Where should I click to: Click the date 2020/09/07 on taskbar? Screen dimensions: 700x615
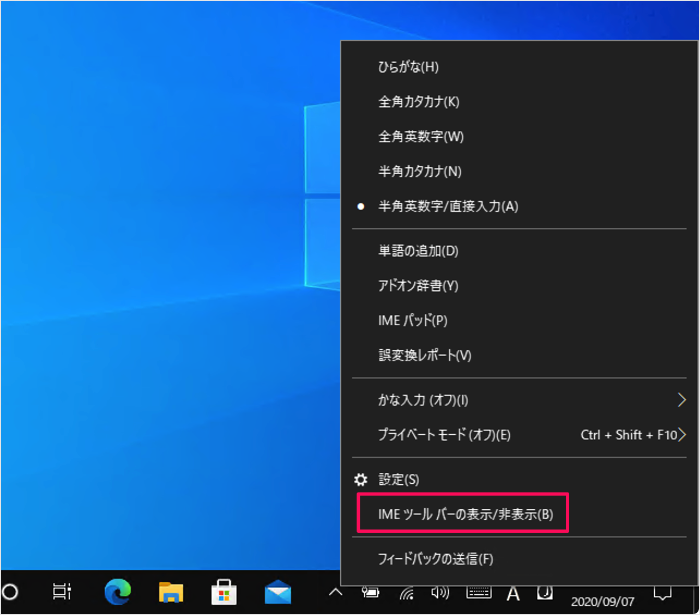tap(603, 601)
